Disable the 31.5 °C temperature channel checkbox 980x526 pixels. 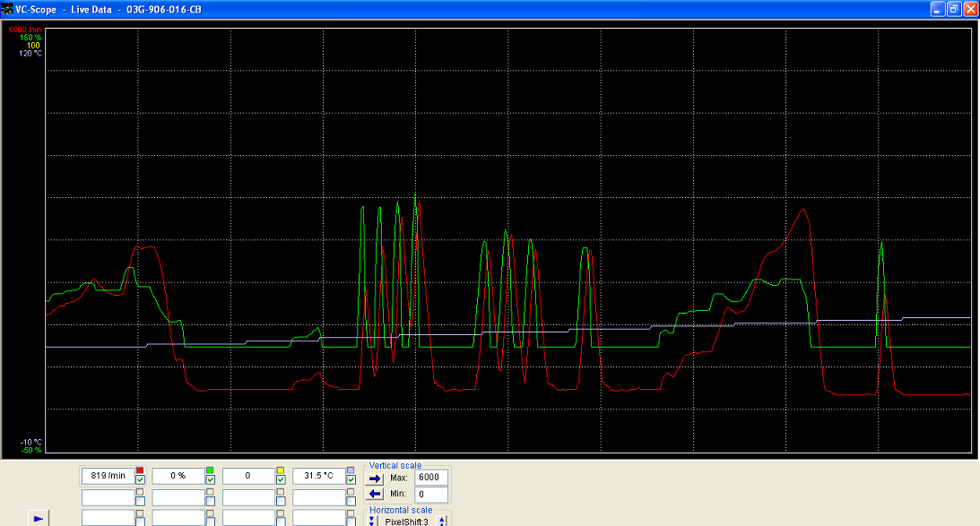(x=351, y=480)
